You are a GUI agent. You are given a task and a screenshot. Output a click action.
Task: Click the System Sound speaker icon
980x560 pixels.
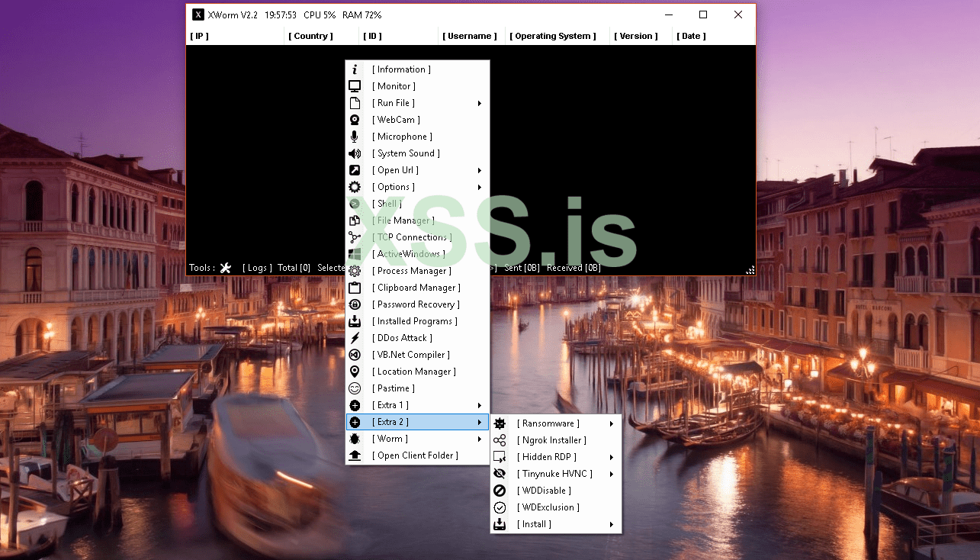click(355, 153)
